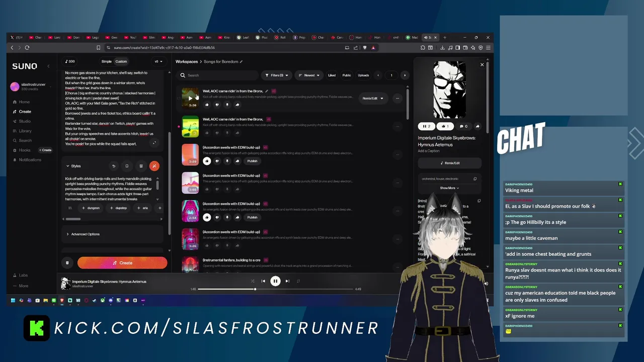This screenshot has height=362, width=644.
Task: Open comments in song details panel
Action: pos(463,126)
